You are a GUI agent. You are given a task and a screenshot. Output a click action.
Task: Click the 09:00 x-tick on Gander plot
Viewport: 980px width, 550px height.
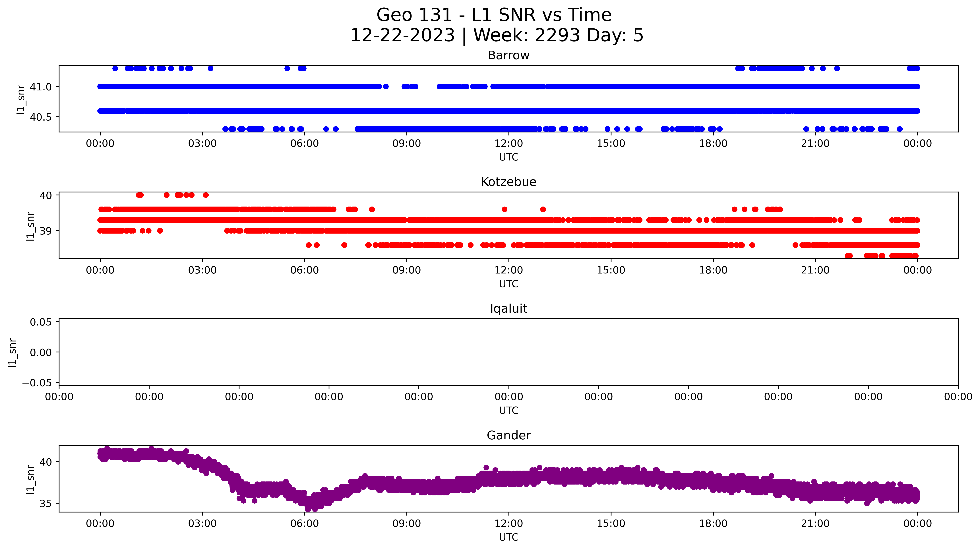[x=407, y=524]
